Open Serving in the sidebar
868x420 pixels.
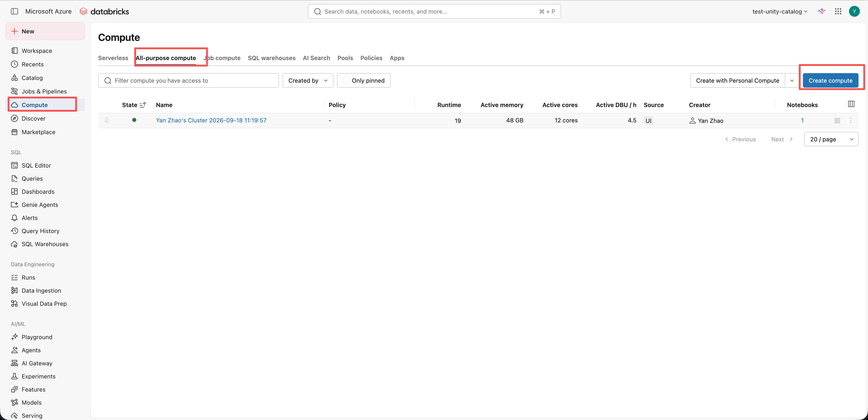32,416
